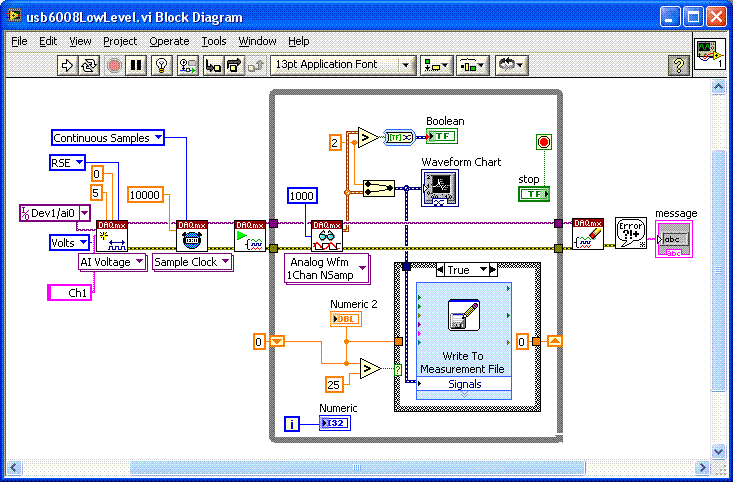This screenshot has height=487, width=733.
Task: Click the Run arrow button
Action: coord(67,65)
